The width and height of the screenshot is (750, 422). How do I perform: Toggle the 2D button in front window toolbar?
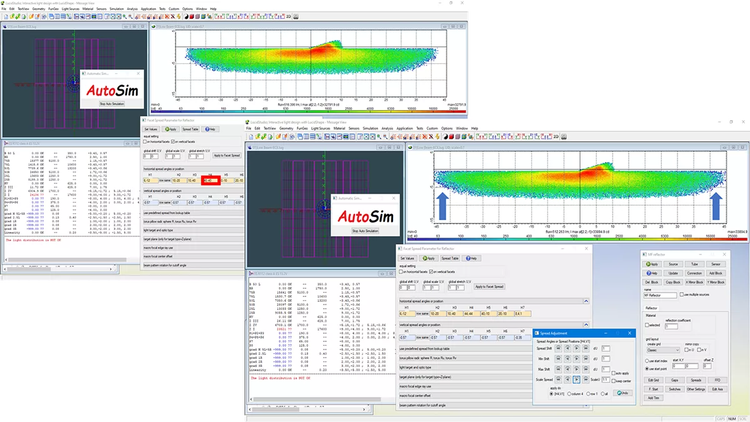(556, 137)
